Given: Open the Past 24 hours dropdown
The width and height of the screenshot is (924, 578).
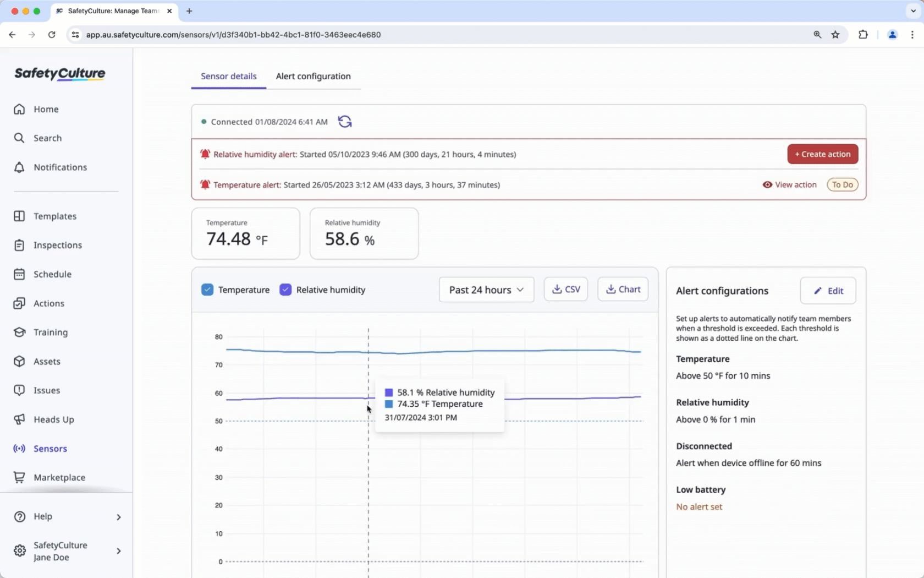Looking at the screenshot, I should pyautogui.click(x=486, y=290).
